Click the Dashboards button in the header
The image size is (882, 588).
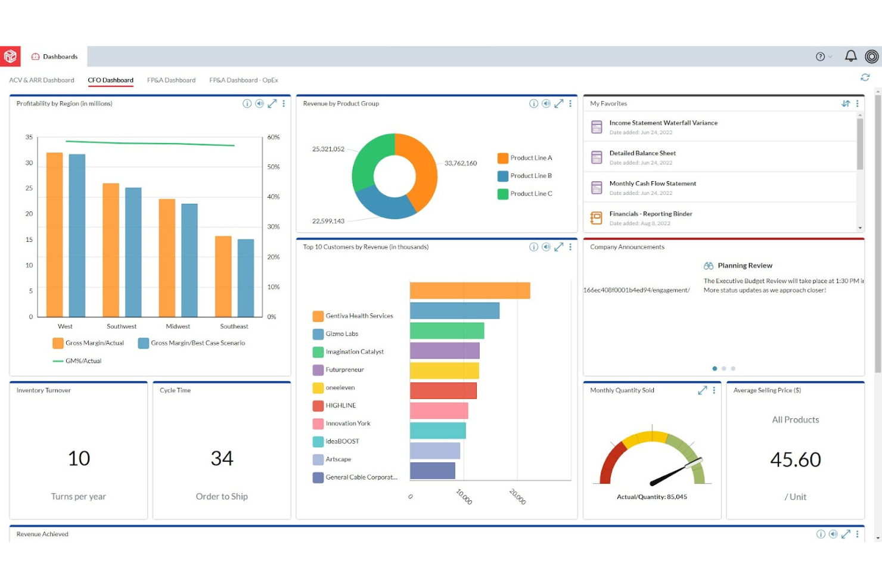click(54, 56)
